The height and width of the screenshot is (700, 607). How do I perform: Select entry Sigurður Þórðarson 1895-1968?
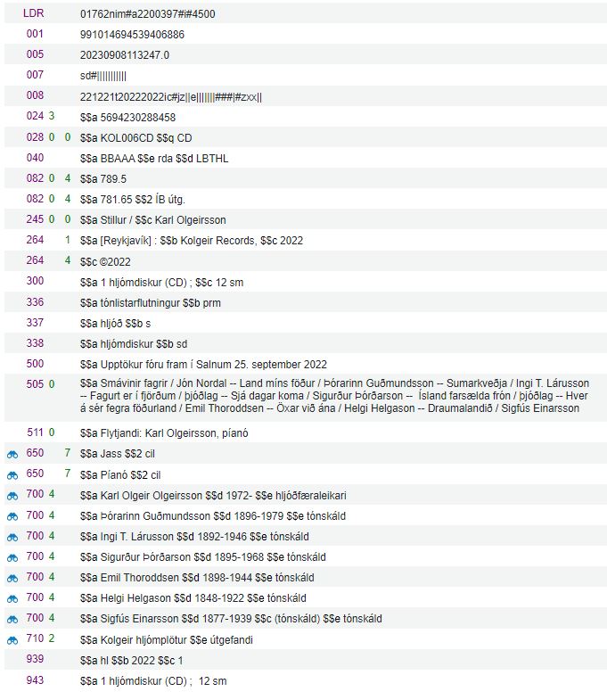[x=203, y=557]
